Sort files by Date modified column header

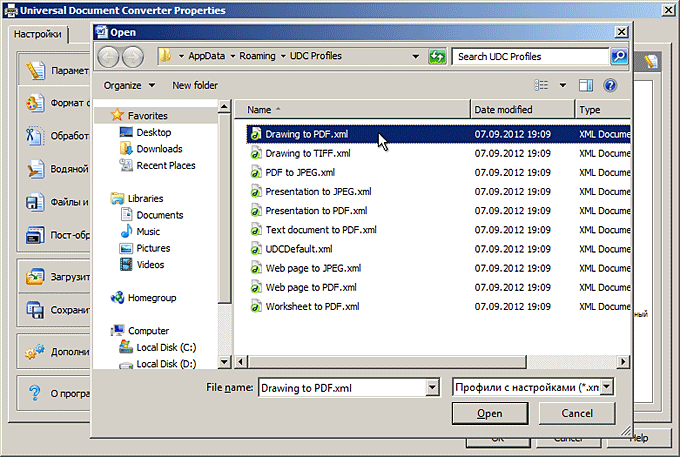pos(523,110)
